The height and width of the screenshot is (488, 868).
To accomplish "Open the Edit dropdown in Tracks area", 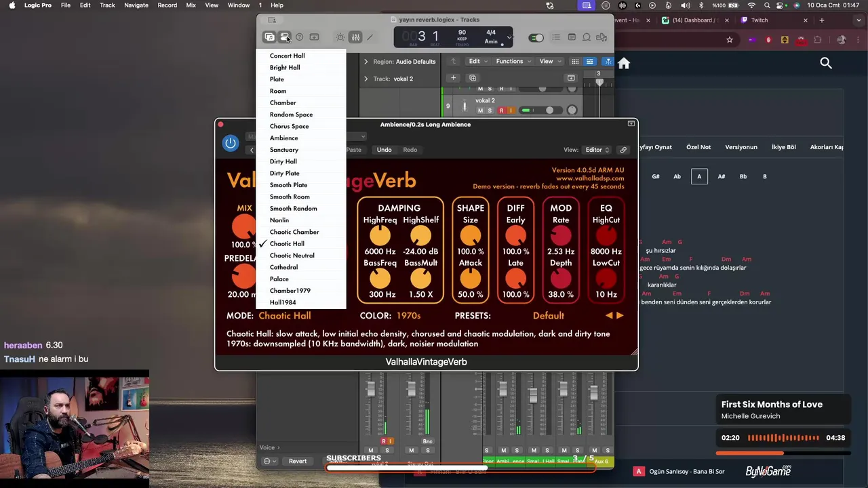I will (477, 62).
